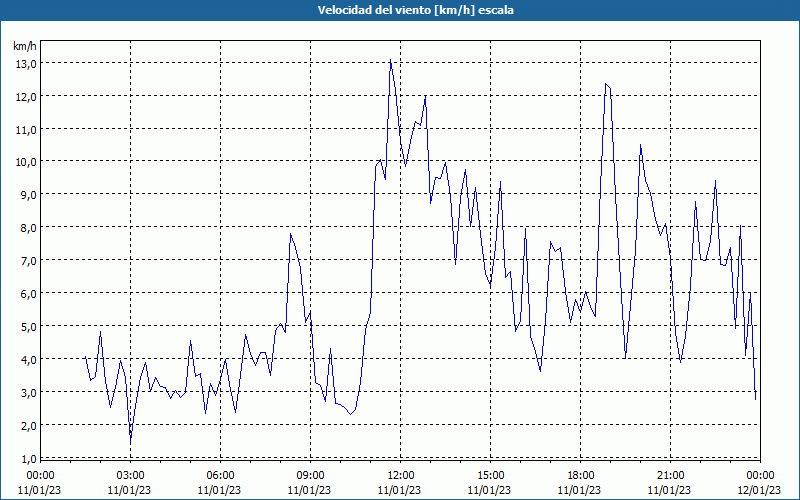Click the 9,0 y-axis label
The height and width of the screenshot is (500, 800).
tap(29, 195)
